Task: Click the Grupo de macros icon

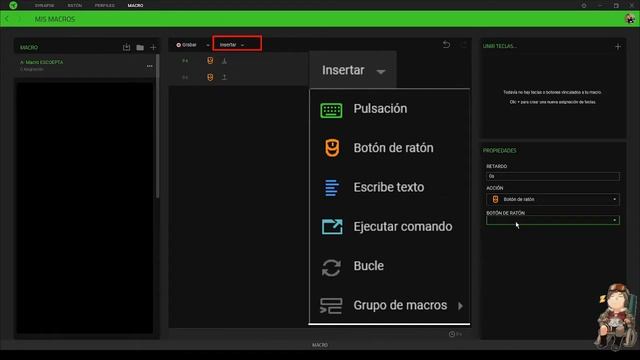Action: 331,306
